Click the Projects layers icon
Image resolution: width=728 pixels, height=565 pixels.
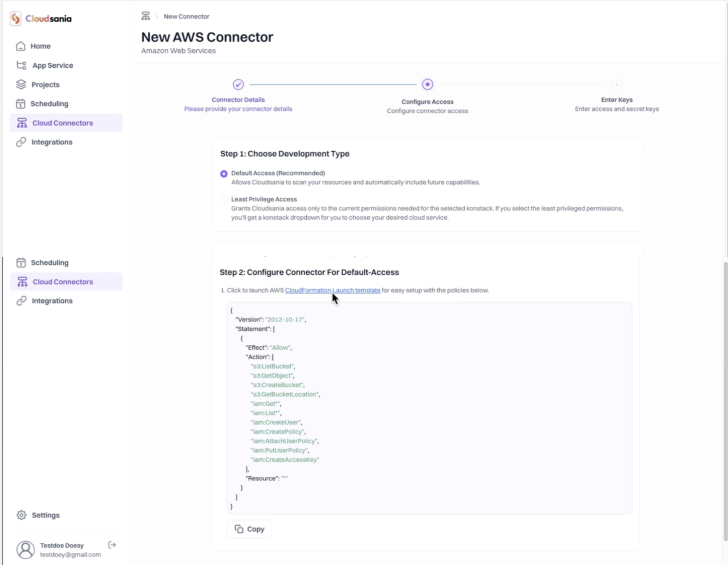21,84
